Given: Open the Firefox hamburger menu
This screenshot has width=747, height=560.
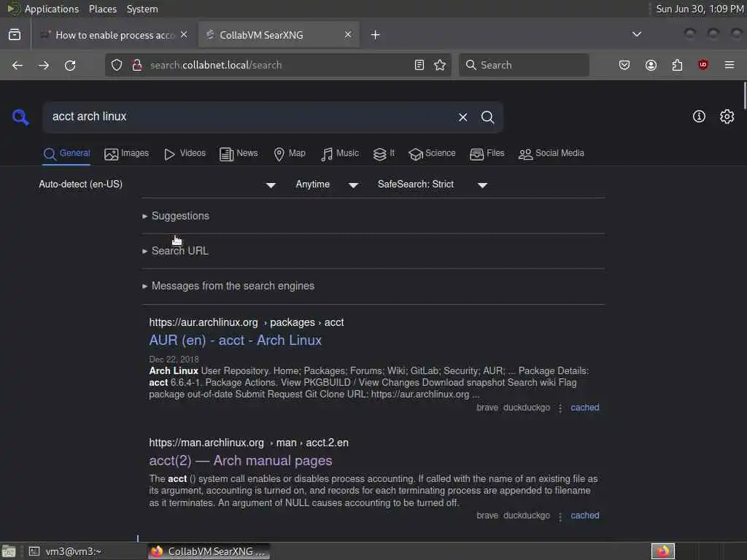Looking at the screenshot, I should 729,65.
